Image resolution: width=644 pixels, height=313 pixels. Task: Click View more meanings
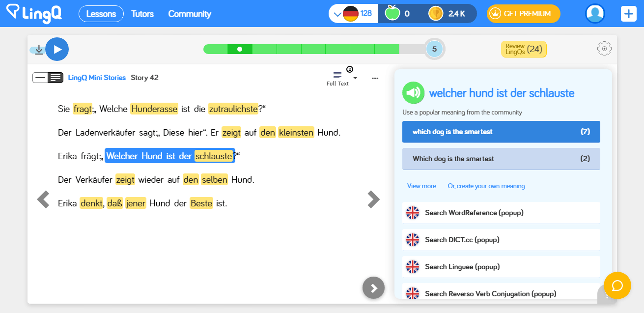421,186
